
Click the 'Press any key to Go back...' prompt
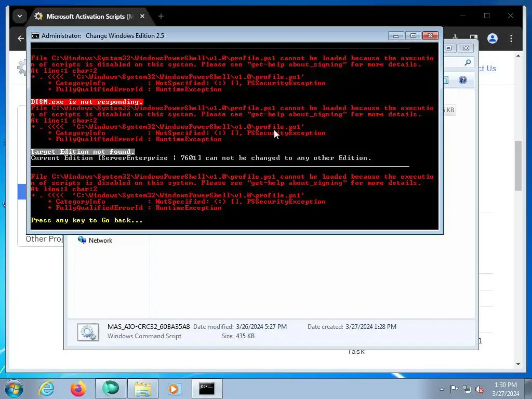pos(87,220)
